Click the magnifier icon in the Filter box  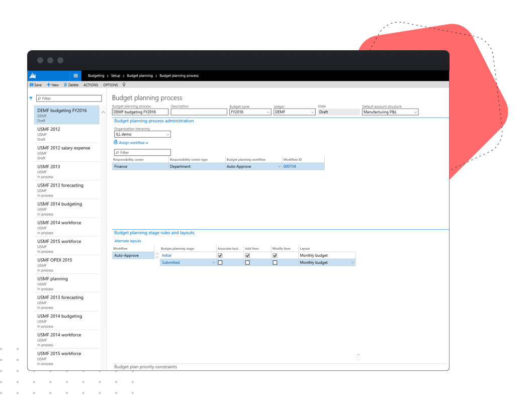pos(118,152)
